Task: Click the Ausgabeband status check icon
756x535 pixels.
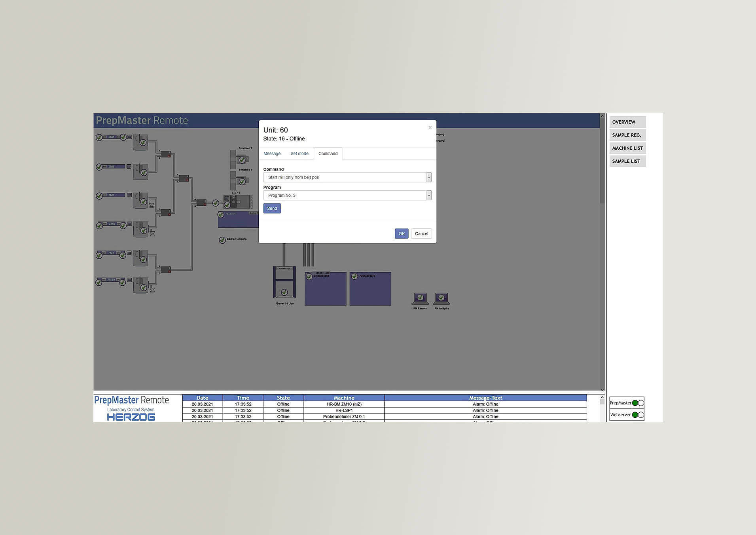Action: 355,276
